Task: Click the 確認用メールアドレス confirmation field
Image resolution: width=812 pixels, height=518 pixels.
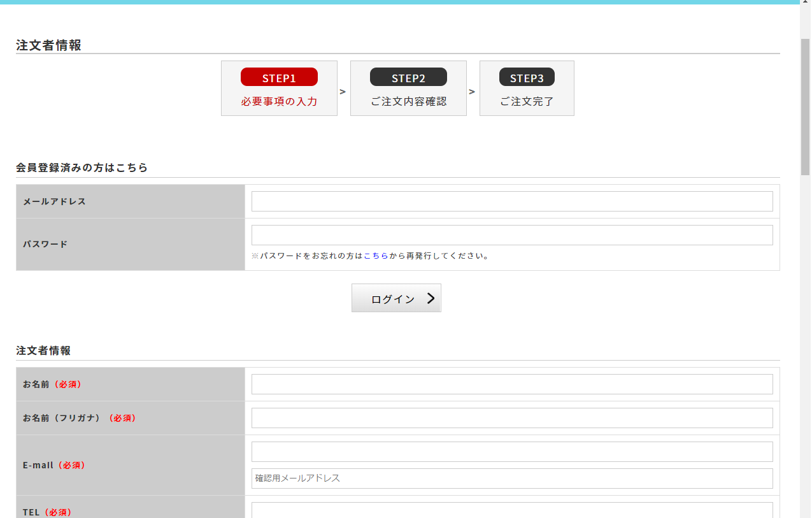Action: point(511,478)
